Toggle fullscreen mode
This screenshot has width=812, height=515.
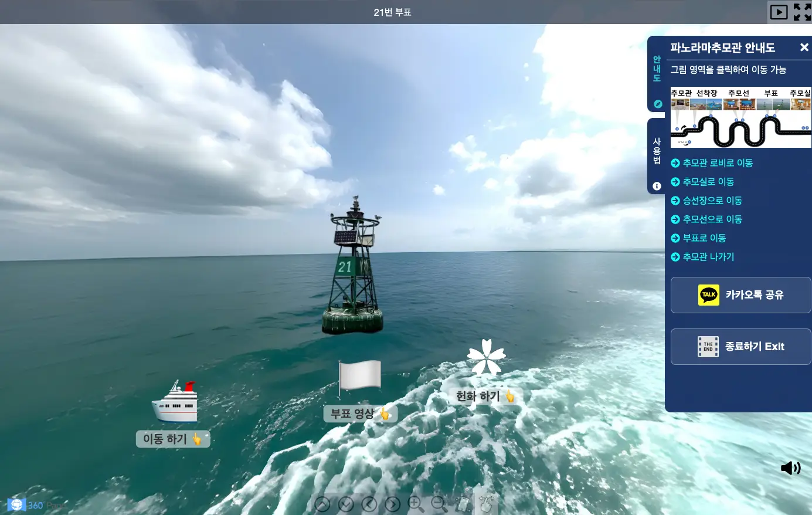[802, 12]
